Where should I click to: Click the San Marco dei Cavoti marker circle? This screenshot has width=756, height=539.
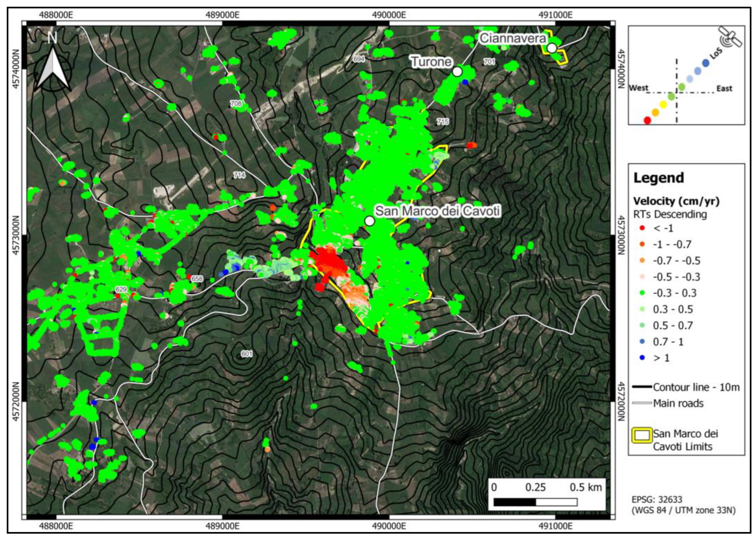click(369, 221)
